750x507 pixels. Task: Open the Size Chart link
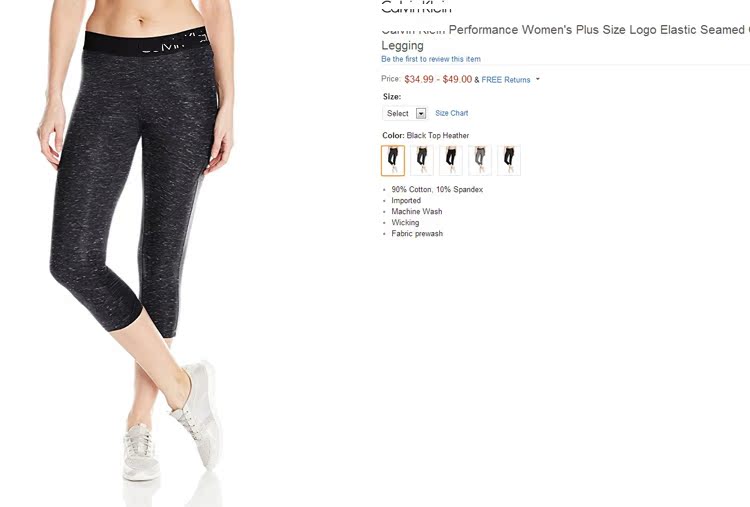(452, 113)
